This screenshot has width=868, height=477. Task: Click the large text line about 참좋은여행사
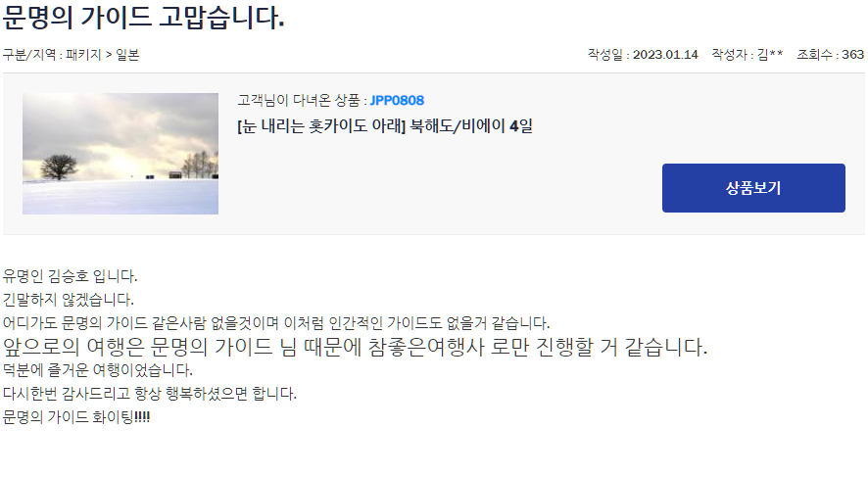pyautogui.click(x=355, y=347)
